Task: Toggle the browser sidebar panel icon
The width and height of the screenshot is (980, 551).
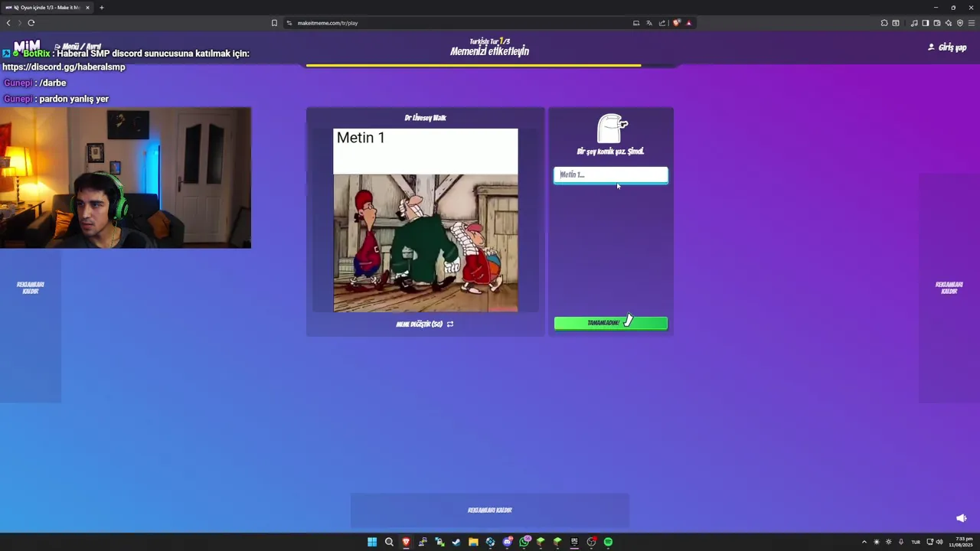Action: [926, 23]
